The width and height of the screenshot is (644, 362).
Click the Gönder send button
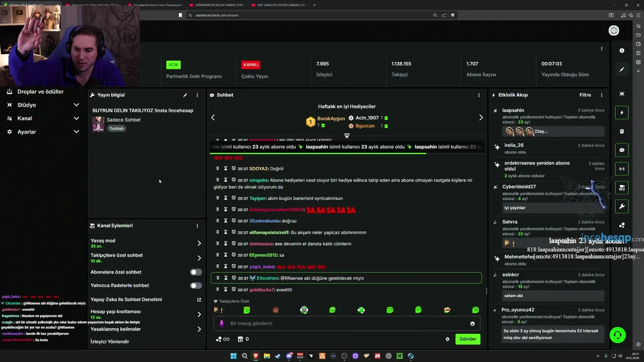pyautogui.click(x=468, y=339)
